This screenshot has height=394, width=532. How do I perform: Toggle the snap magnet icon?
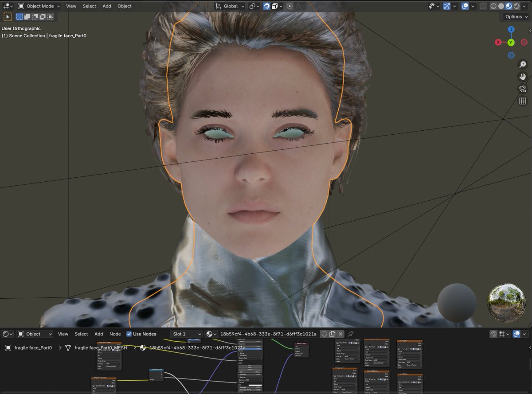point(267,6)
